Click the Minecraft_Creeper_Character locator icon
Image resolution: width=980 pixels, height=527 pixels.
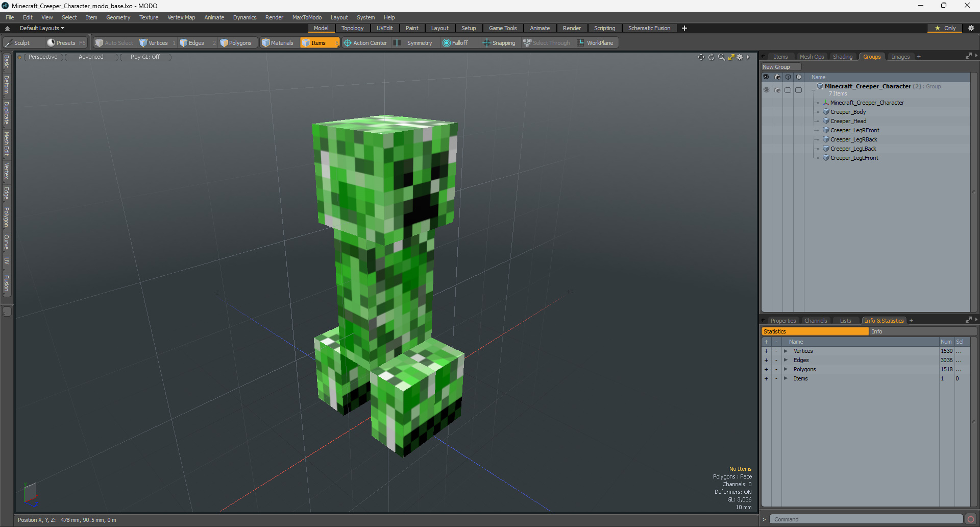[x=826, y=103]
